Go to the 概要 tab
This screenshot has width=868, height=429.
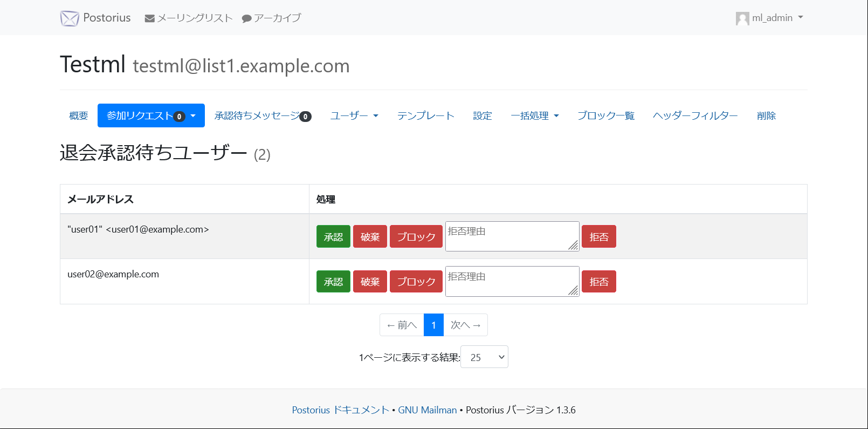coord(79,115)
